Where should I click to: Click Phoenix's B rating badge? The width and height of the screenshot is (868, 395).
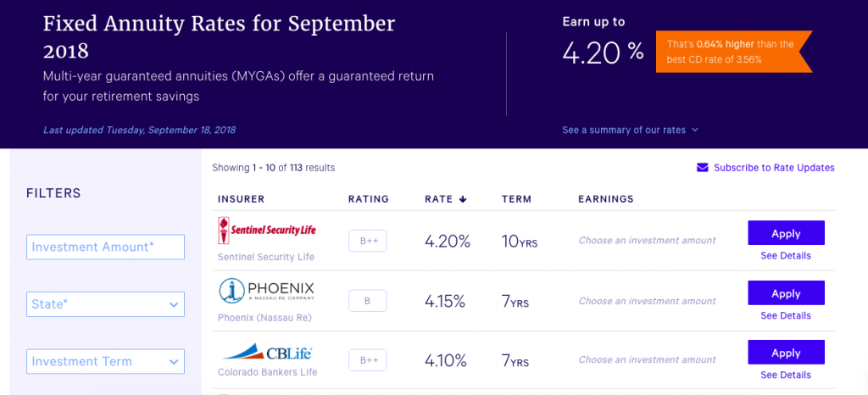tap(368, 301)
